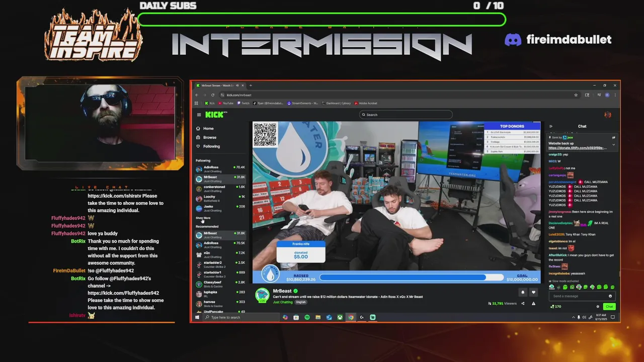Click the heart follow button
Image resolution: width=644 pixels, height=362 pixels.
pos(534,292)
